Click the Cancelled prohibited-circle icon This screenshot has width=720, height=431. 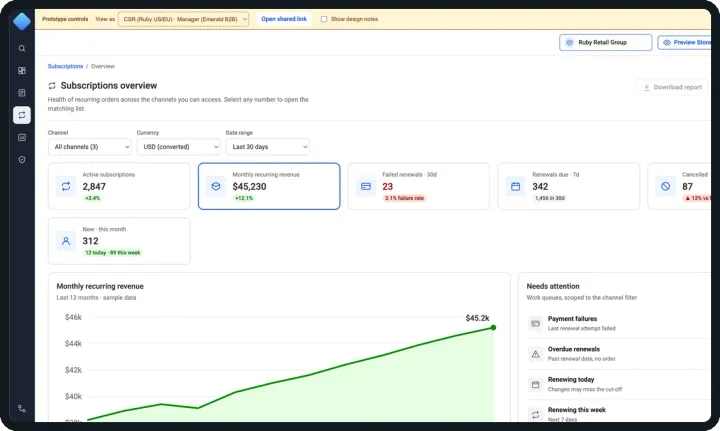666,186
